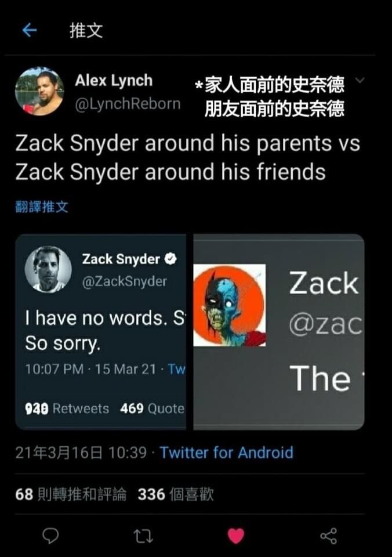Expand the tweet options chevron
392x557 pixels.
tap(360, 80)
